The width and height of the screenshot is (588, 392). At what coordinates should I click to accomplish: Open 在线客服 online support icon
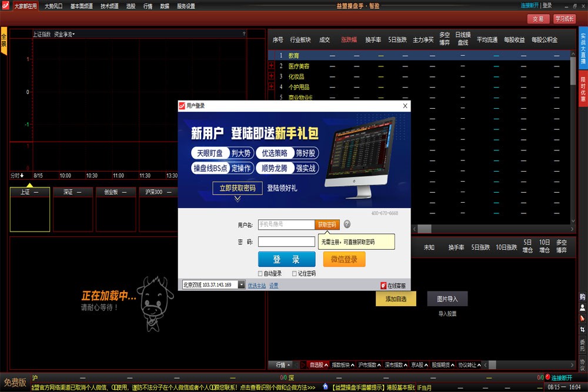[x=383, y=286]
